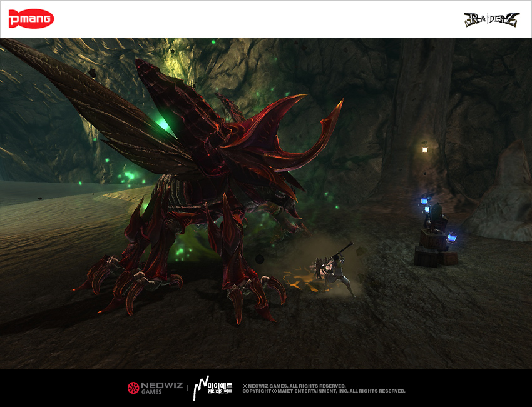
Task: Select the warrior character swinging a hammer
Action: [x=330, y=269]
